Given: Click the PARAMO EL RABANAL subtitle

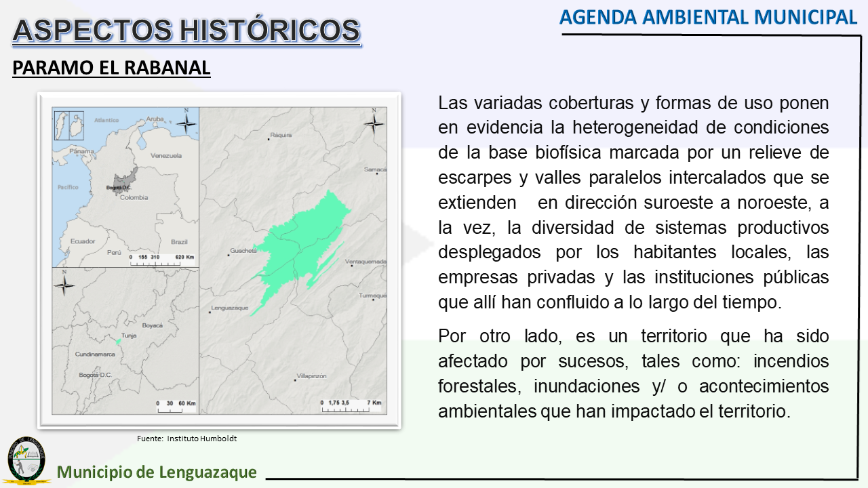Looking at the screenshot, I should coord(111,68).
